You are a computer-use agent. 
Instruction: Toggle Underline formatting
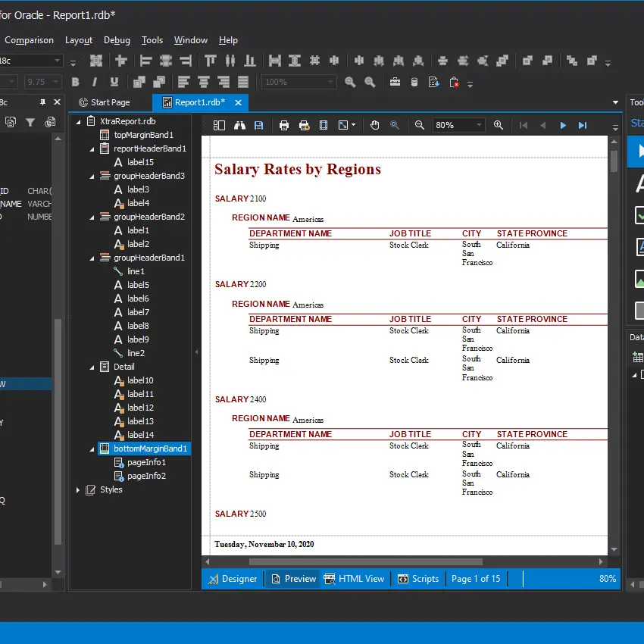pos(114,82)
